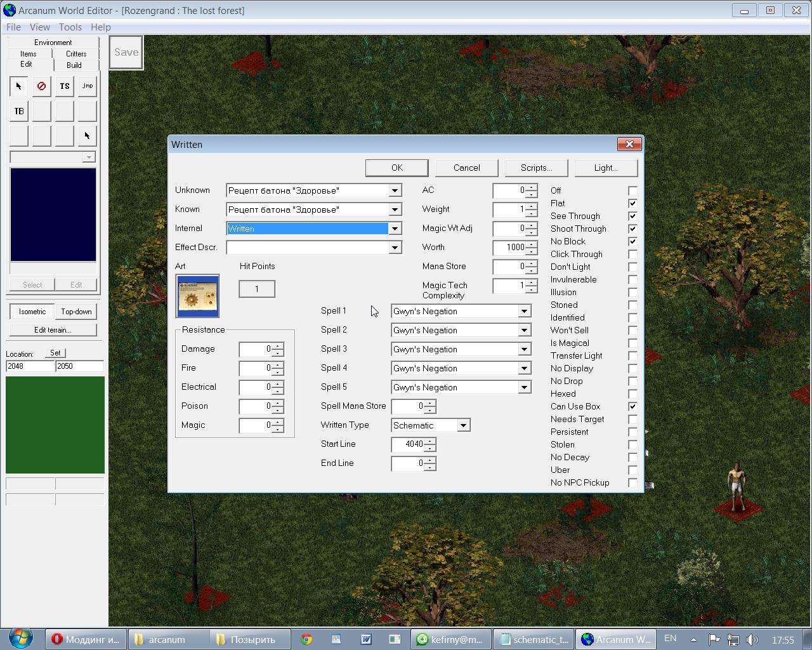Increase the Worth value with up arrow
This screenshot has height=650, width=812.
pos(532,244)
